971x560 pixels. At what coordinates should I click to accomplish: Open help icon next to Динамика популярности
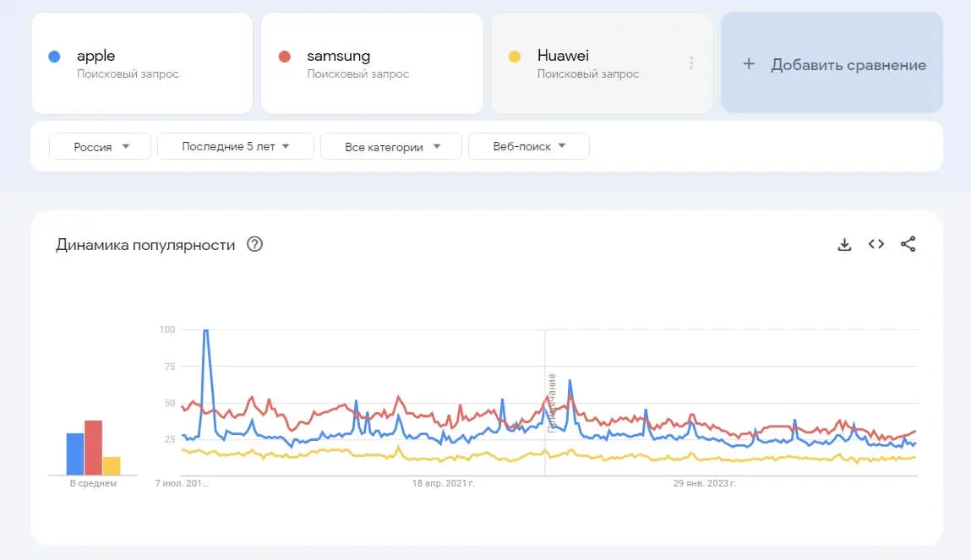pos(254,244)
